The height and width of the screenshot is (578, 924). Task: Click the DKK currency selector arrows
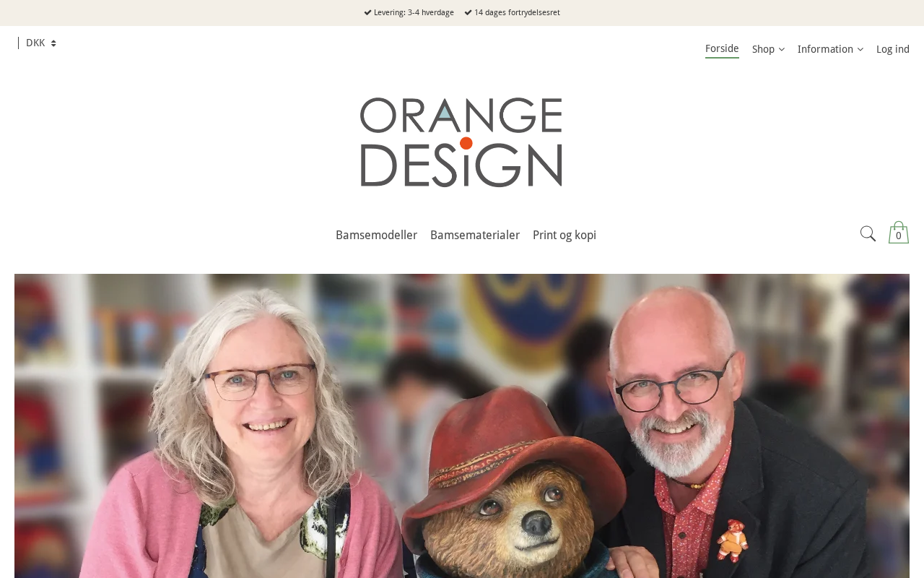click(x=53, y=43)
